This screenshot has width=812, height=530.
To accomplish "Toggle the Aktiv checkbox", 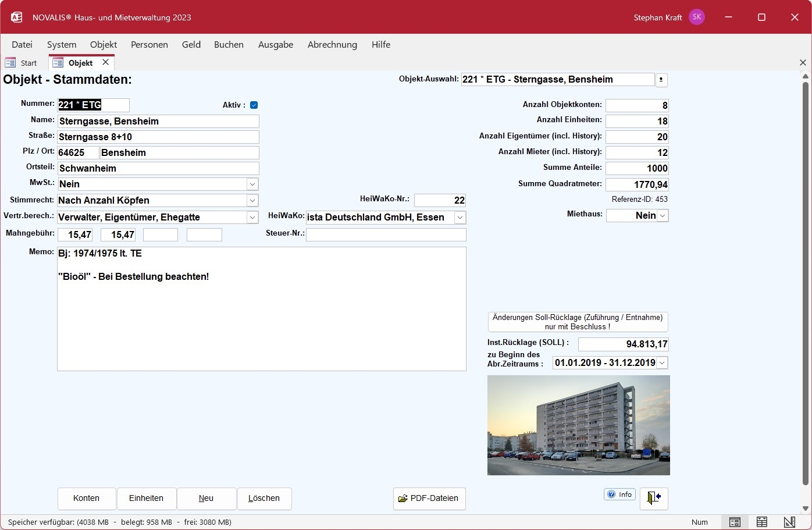I will click(254, 105).
